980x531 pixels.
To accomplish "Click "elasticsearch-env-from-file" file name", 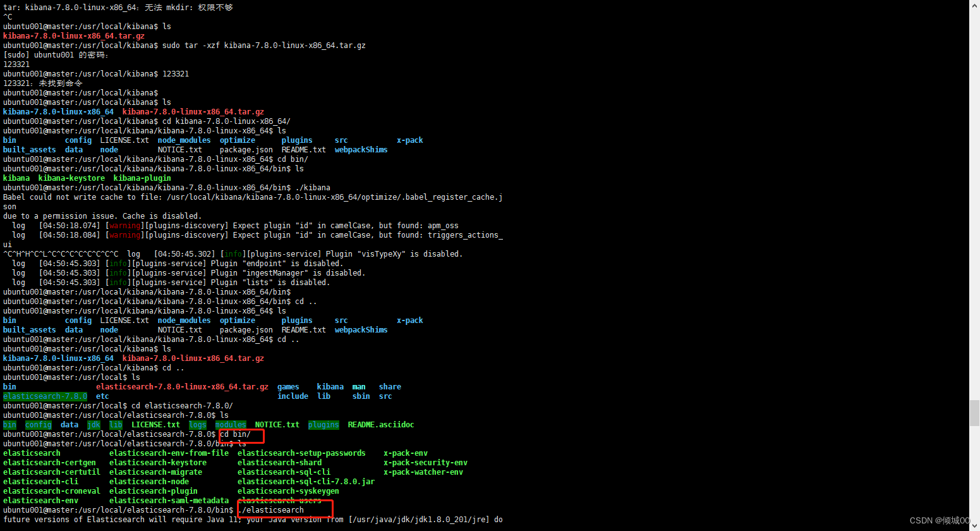I will pos(169,453).
